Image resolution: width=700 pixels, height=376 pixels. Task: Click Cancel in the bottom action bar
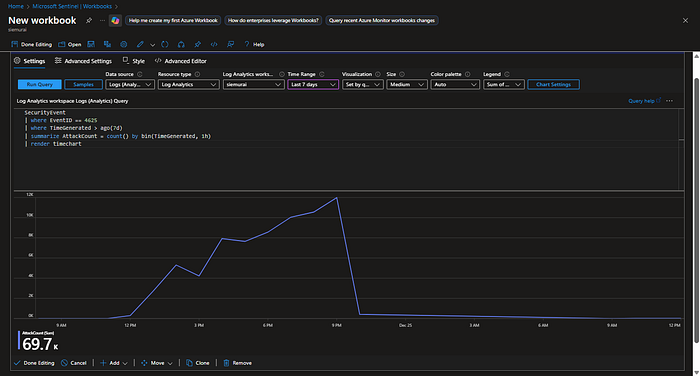pos(74,363)
